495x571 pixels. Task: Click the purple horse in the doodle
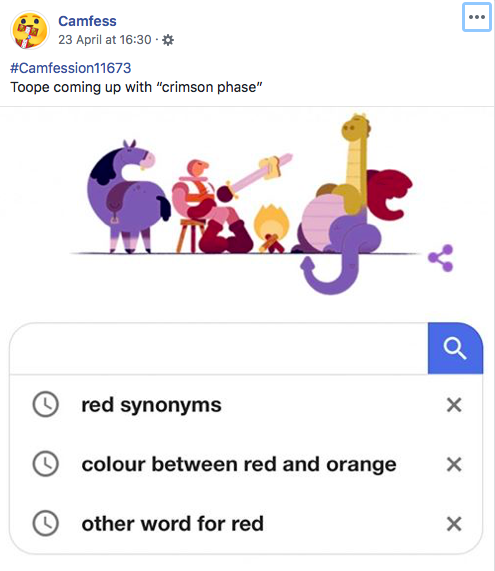(x=127, y=197)
